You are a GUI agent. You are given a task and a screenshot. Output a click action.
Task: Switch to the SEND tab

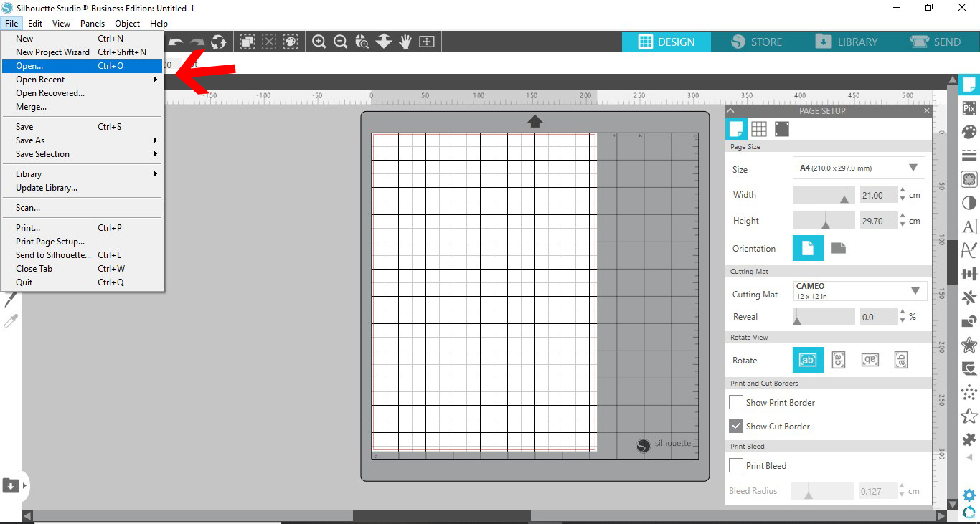[936, 42]
